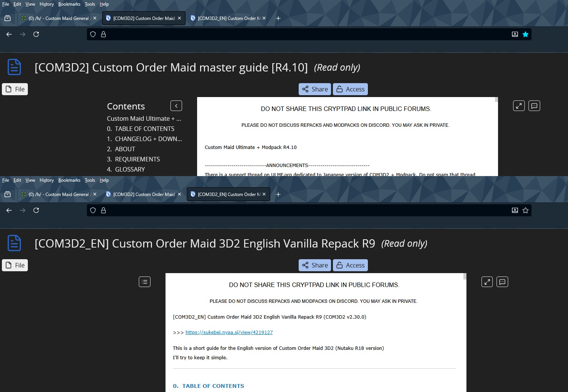This screenshot has width=568, height=392.
Task: Open the File dropdown in the English Vanilla Repack document
Action: 15,265
